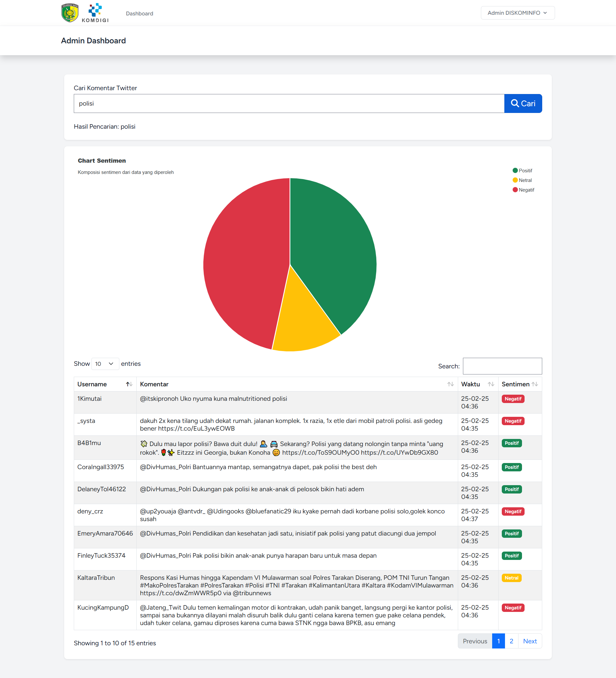Sort table by Username column
This screenshot has height=678, width=616.
click(105, 384)
